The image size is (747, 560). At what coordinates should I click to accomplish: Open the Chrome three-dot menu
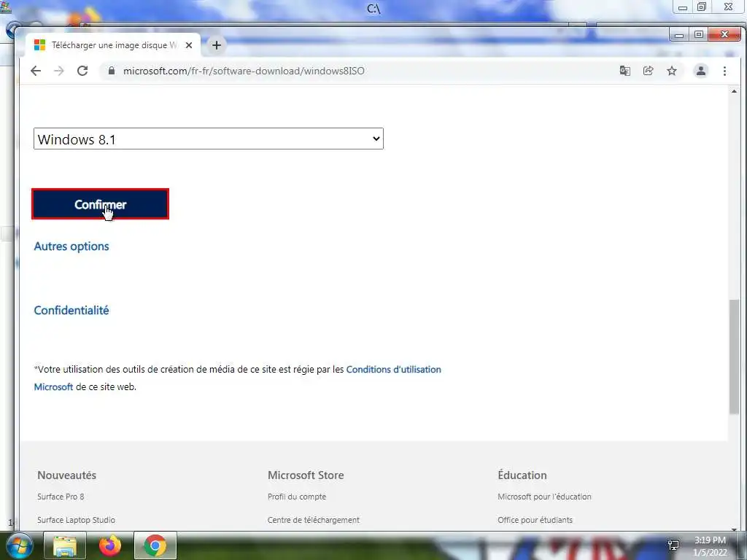pyautogui.click(x=724, y=71)
